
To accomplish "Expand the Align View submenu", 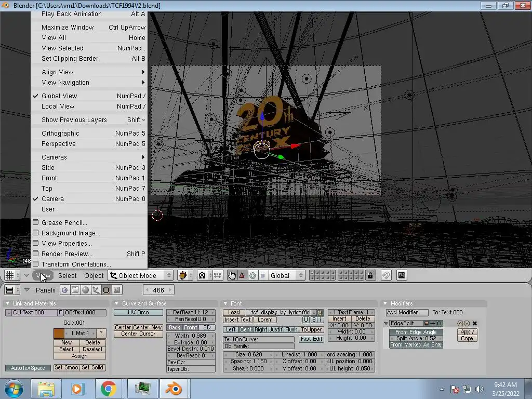I will pos(89,72).
